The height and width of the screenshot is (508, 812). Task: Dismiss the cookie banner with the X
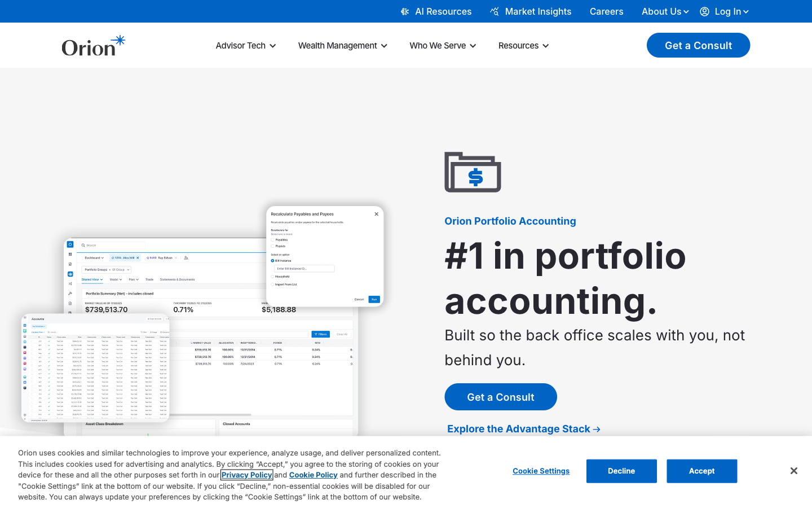tap(793, 471)
